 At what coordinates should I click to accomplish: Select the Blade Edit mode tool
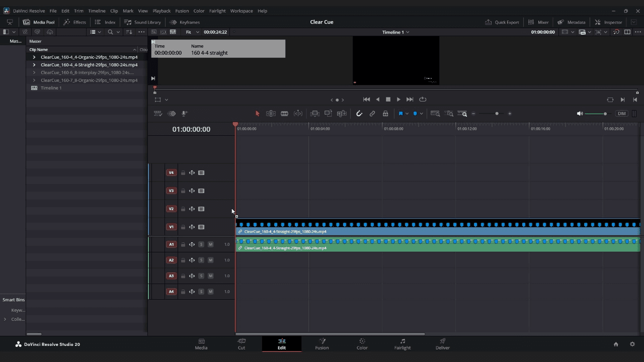[x=284, y=113]
